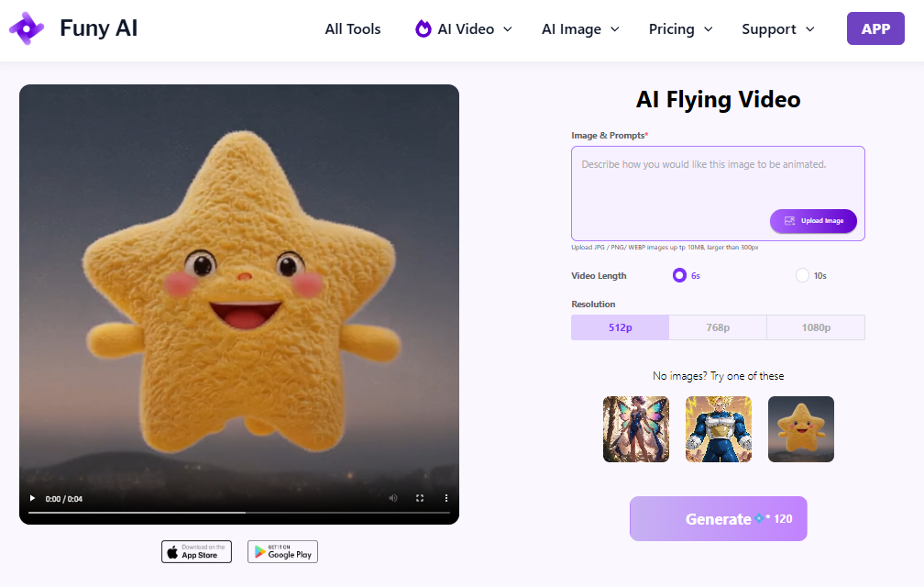The width and height of the screenshot is (924, 587).
Task: Click the App Store download badge
Action: point(196,551)
